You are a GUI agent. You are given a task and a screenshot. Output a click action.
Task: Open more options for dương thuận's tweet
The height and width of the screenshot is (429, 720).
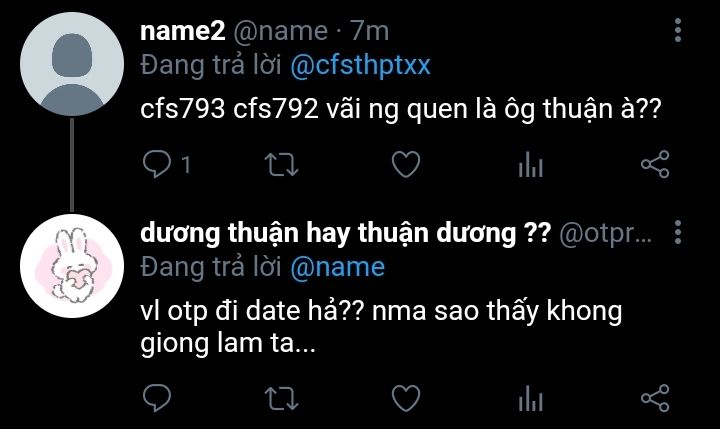click(x=678, y=232)
